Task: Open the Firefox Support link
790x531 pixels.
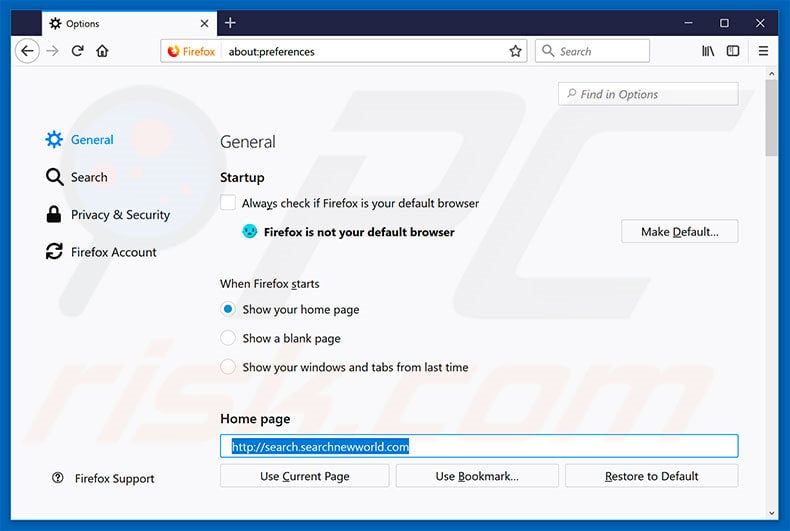Action: pos(114,479)
